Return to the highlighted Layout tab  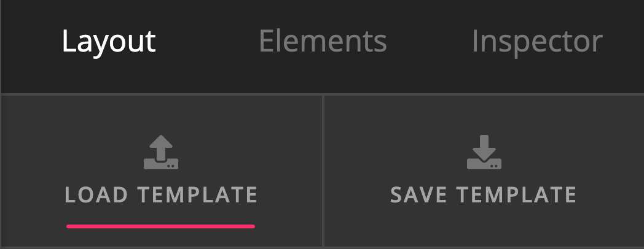109,42
